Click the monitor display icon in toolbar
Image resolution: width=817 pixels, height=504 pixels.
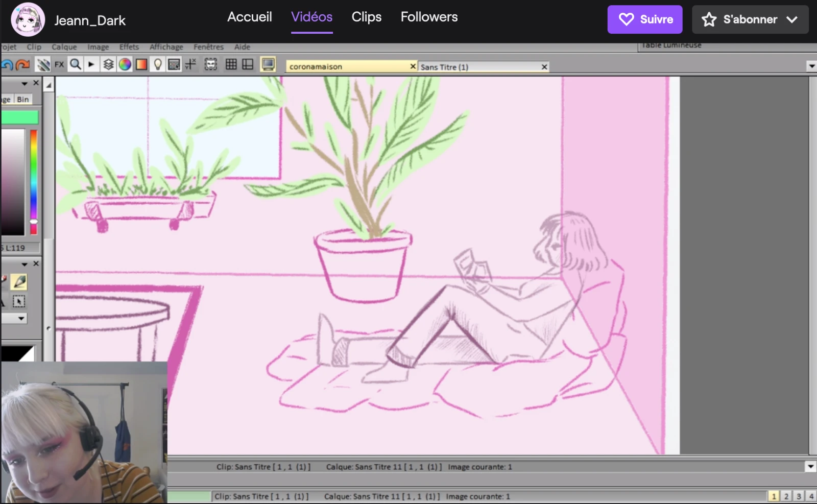[268, 64]
